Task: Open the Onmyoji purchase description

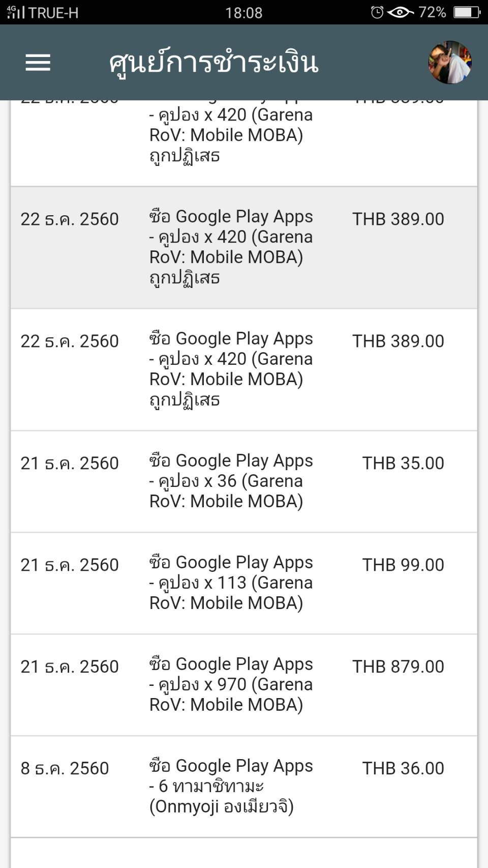Action: click(x=231, y=786)
